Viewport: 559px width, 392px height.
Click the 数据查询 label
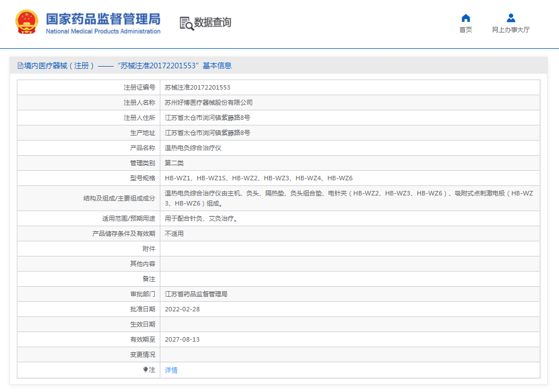(212, 22)
